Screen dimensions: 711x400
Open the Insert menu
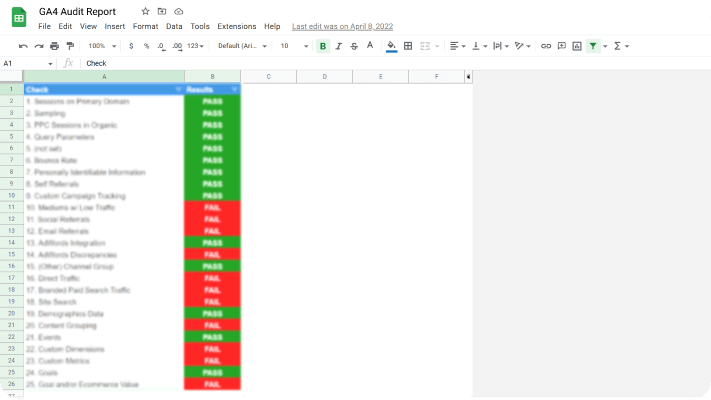coord(115,26)
